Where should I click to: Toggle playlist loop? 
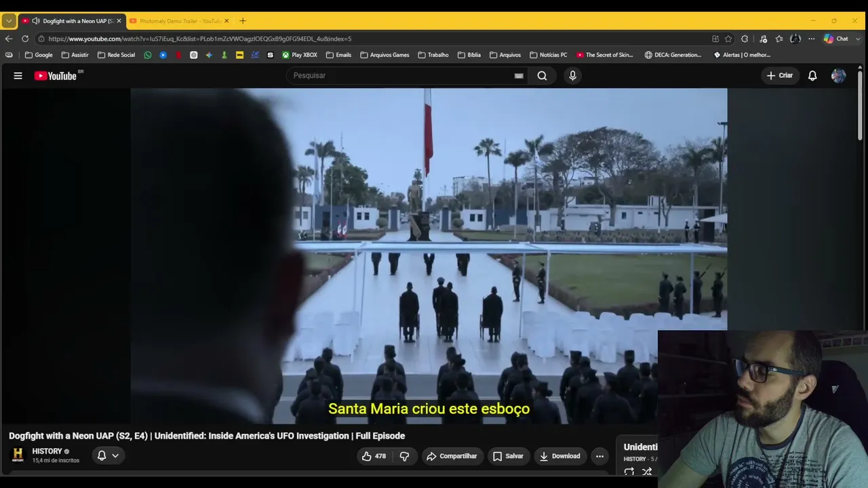(x=629, y=472)
